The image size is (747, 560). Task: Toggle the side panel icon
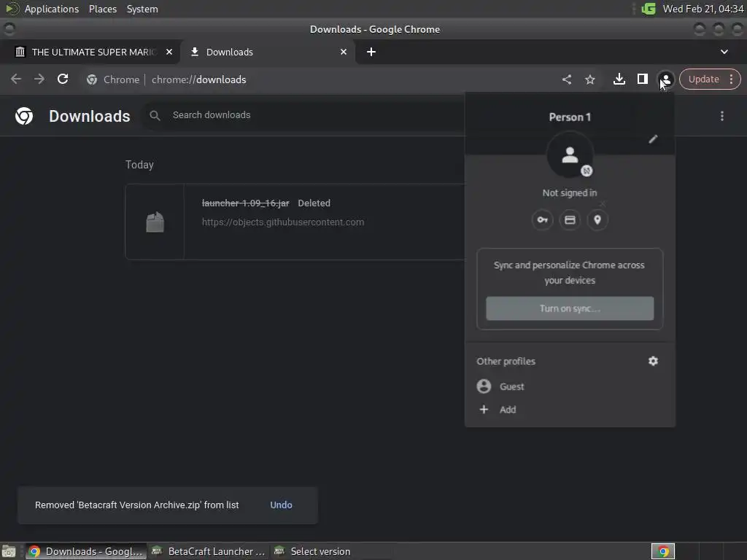click(x=643, y=79)
